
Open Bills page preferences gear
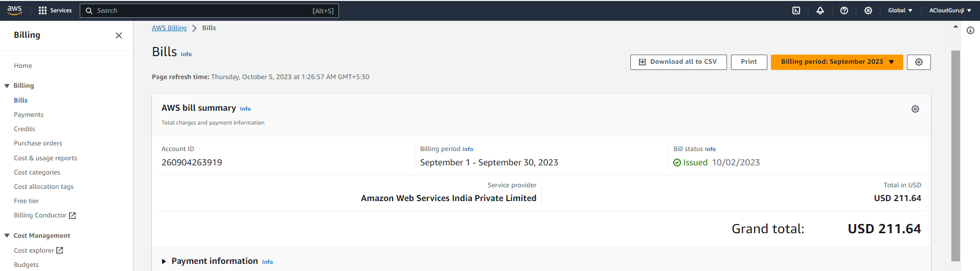[x=919, y=62]
